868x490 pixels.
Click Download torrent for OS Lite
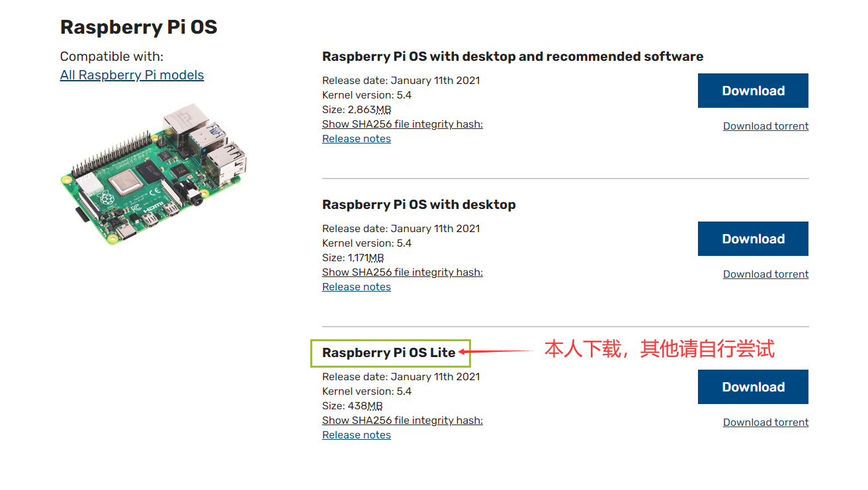[765, 422]
